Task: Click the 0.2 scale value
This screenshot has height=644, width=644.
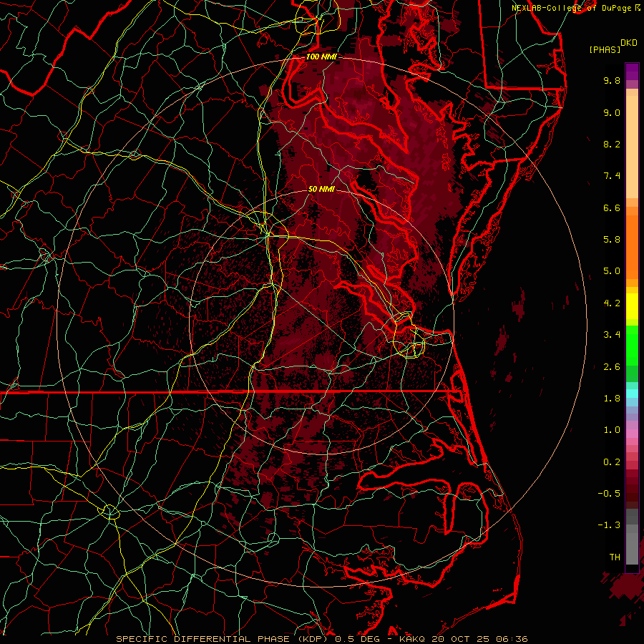Action: point(612,462)
